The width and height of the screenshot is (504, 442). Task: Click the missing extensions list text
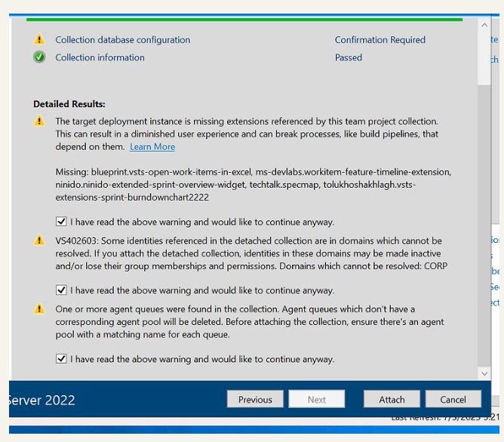click(x=254, y=185)
